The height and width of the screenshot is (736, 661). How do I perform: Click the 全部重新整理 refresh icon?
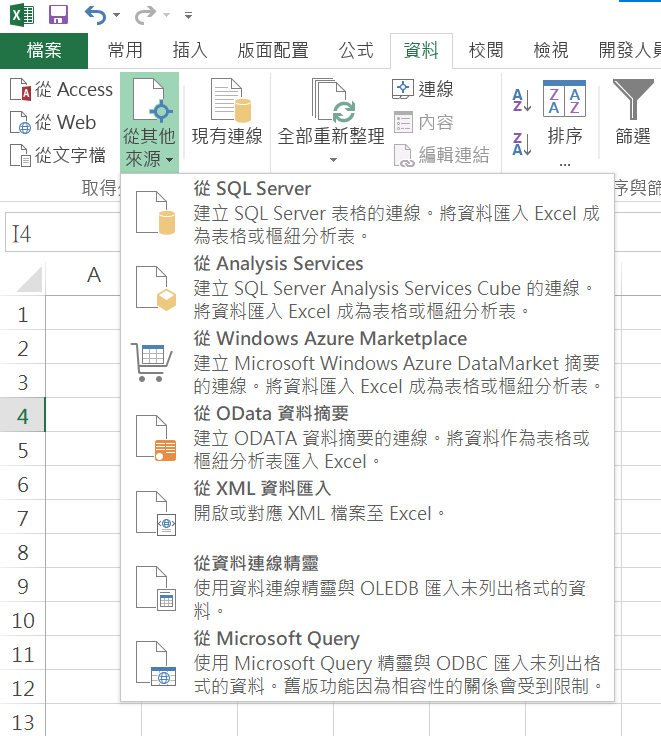(331, 101)
